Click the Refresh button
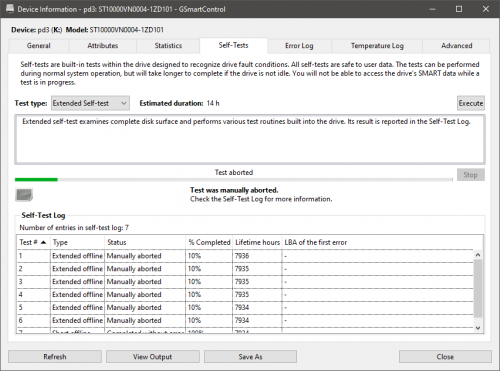500x371 pixels. [55, 357]
